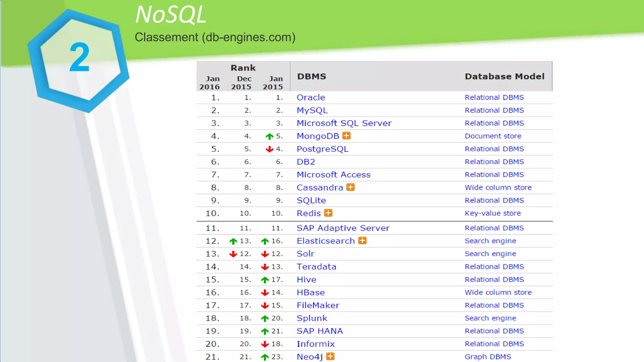Viewport: 644px width, 362px height.
Task: Click the green up arrow in MongoDB row
Action: [269, 136]
